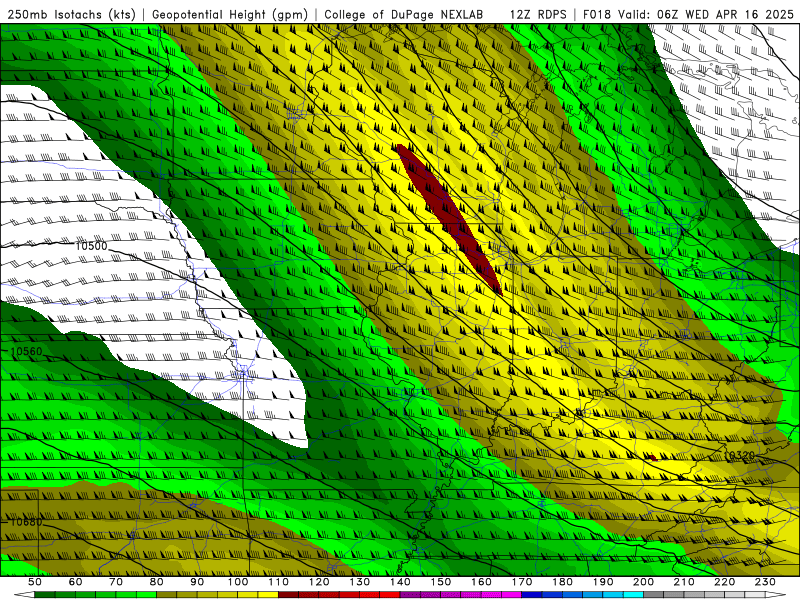Click the 200 value on the color scale

coord(644,582)
